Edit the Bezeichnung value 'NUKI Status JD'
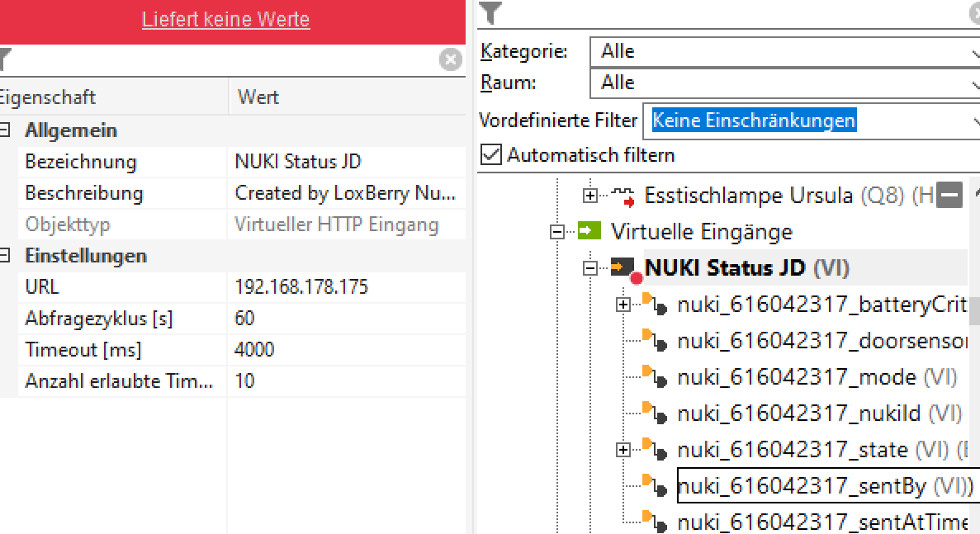980x534 pixels. click(347, 162)
